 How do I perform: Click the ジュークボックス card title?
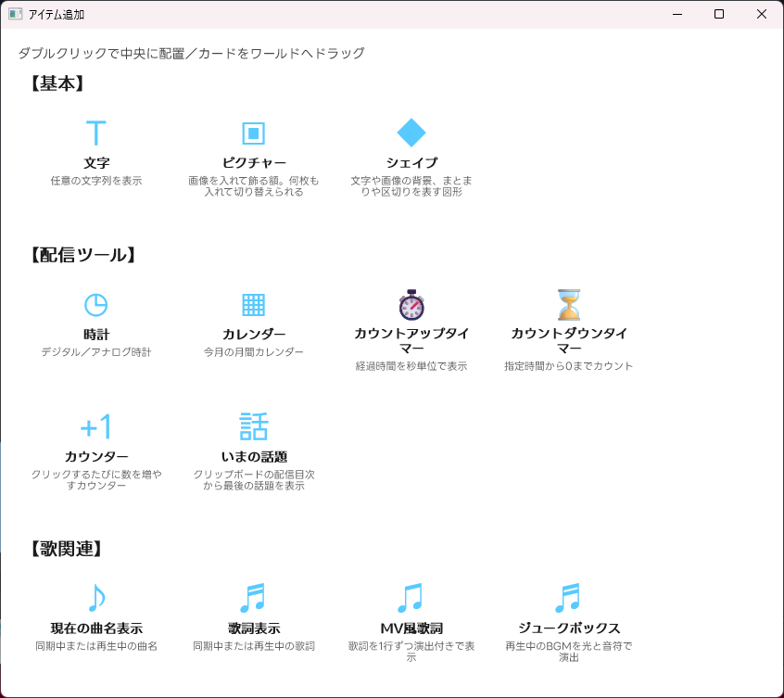pos(569,628)
